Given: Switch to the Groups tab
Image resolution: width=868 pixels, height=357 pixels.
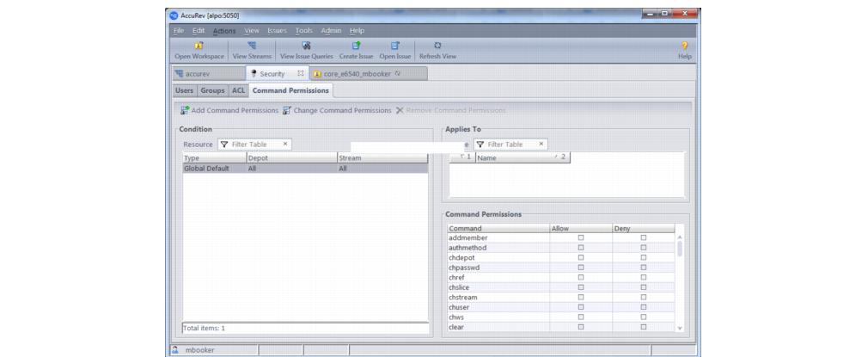Looking at the screenshot, I should tap(214, 90).
